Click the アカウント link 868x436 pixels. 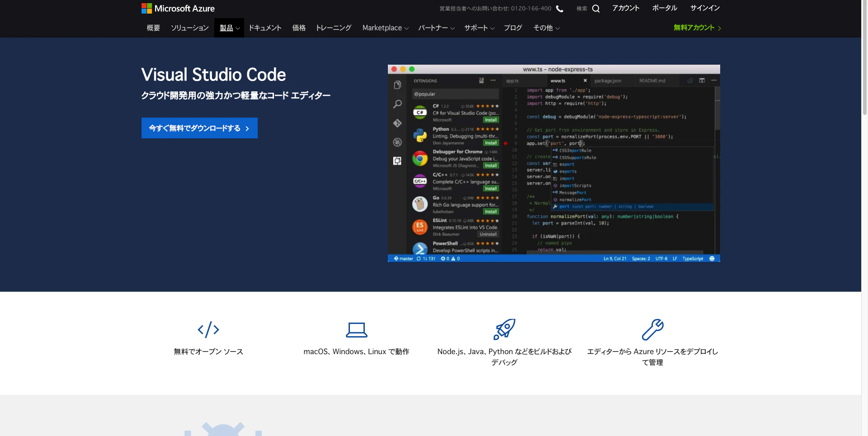coord(626,8)
